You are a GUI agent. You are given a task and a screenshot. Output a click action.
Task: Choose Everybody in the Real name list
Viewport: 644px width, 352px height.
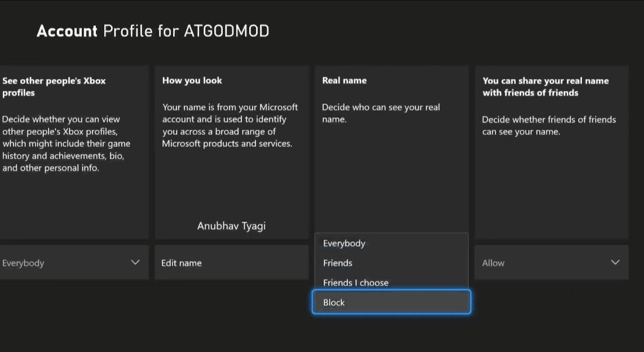(391, 243)
